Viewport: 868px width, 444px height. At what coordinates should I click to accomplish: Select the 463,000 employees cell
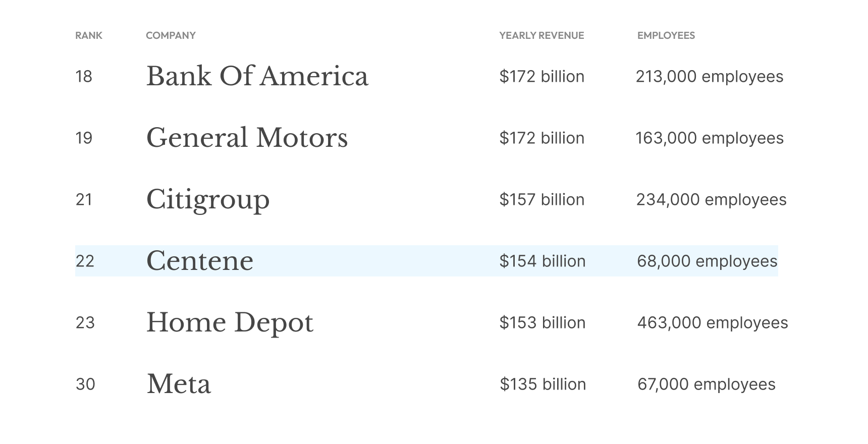(x=713, y=322)
